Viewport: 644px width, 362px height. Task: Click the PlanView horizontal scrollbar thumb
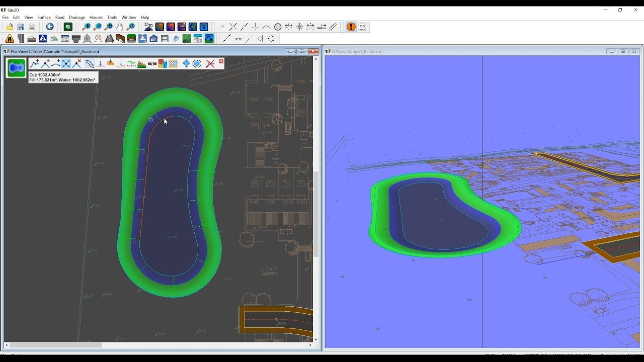click(x=56, y=345)
